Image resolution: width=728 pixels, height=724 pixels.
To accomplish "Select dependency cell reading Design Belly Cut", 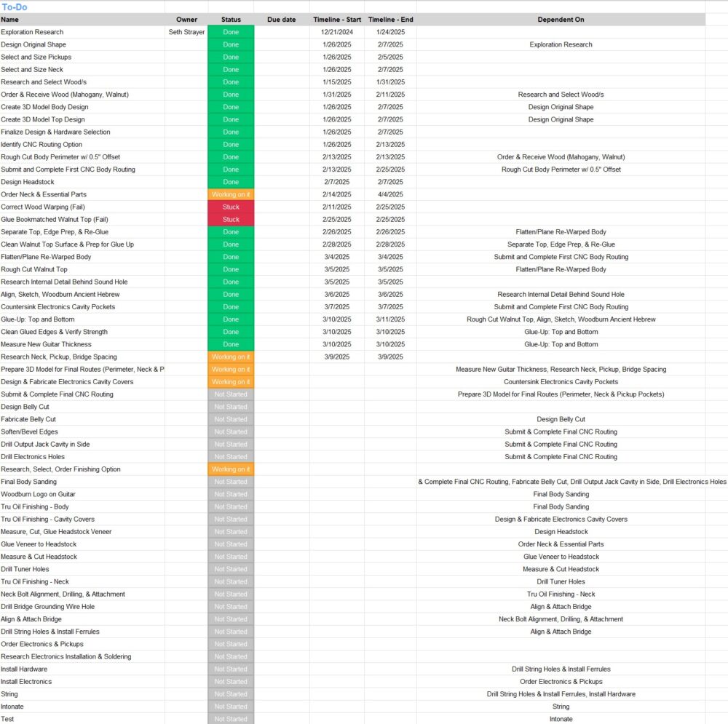I will pos(561,419).
